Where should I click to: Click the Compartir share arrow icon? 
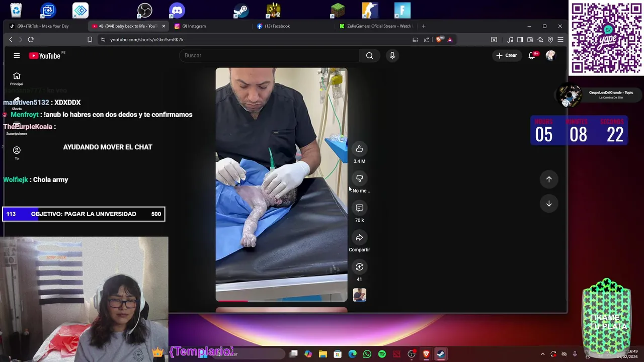click(359, 237)
